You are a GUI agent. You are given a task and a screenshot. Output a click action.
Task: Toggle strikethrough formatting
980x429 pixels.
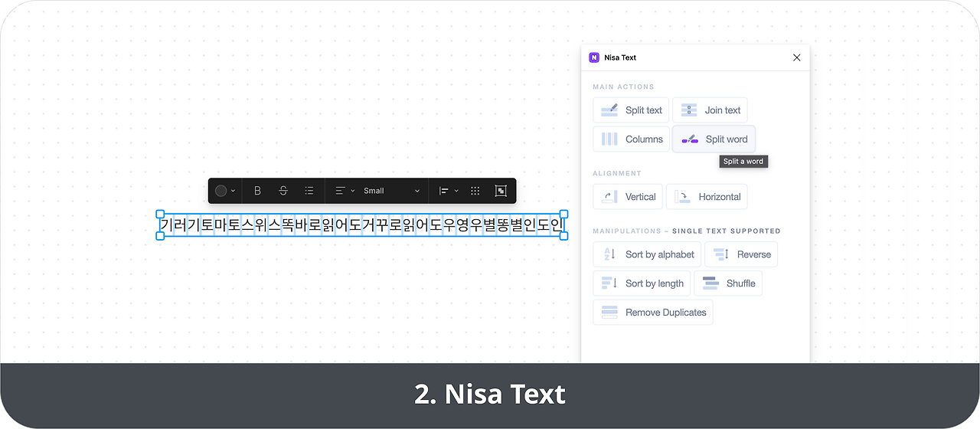283,191
